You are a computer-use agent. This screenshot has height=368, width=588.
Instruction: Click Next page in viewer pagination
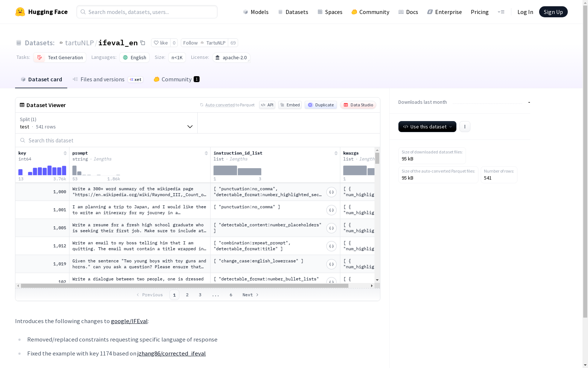pos(251,295)
